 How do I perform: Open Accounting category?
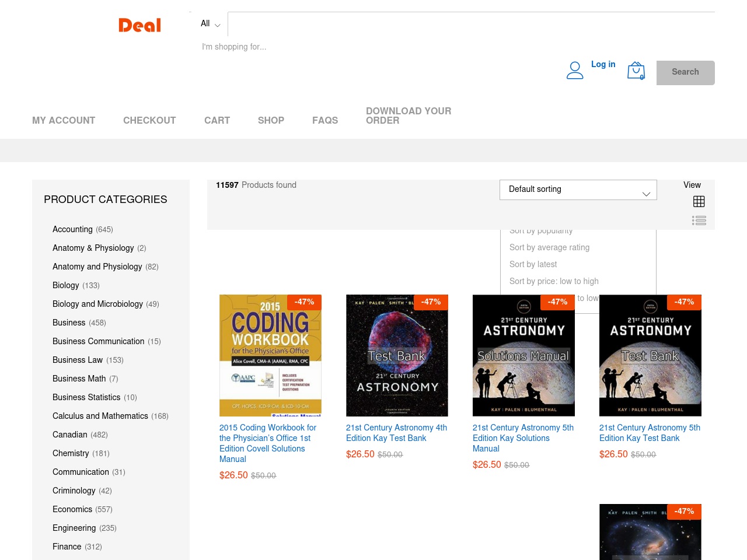(x=72, y=229)
